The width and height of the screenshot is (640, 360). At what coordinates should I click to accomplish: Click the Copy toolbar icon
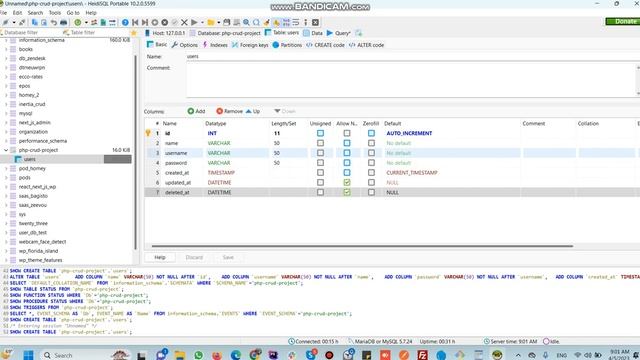click(x=35, y=22)
